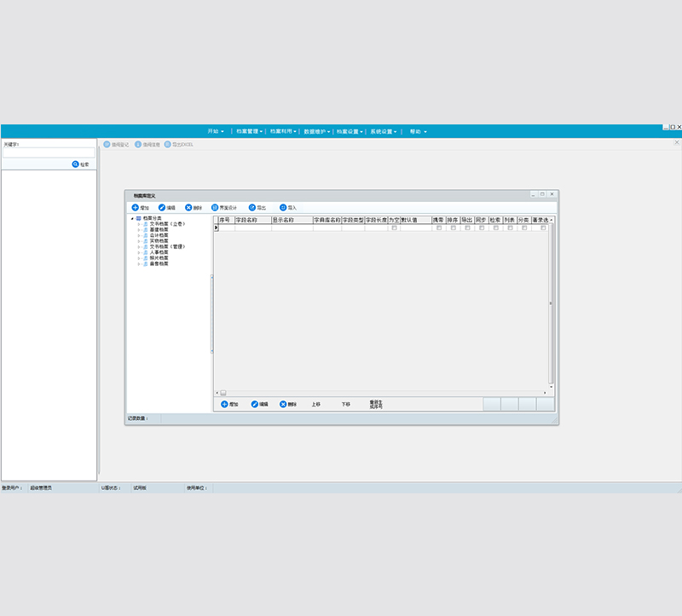Image resolution: width=682 pixels, height=616 pixels.
Task: Toggle the 为空 checkbox in first row
Action: pyautogui.click(x=394, y=227)
